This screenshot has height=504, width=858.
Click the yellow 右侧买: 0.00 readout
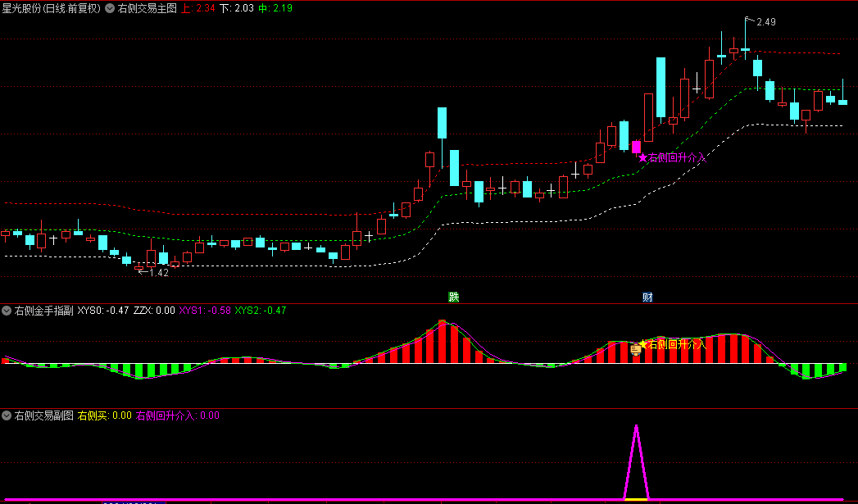tap(105, 415)
